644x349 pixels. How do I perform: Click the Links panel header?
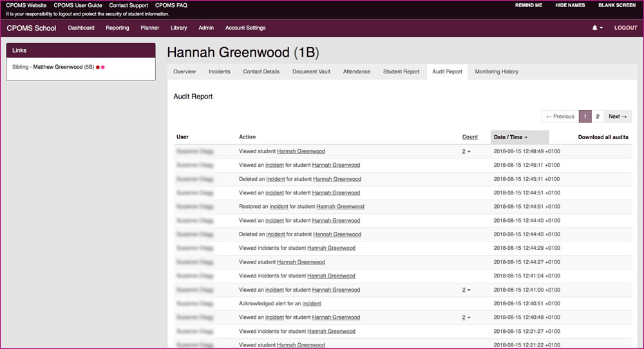(x=81, y=50)
